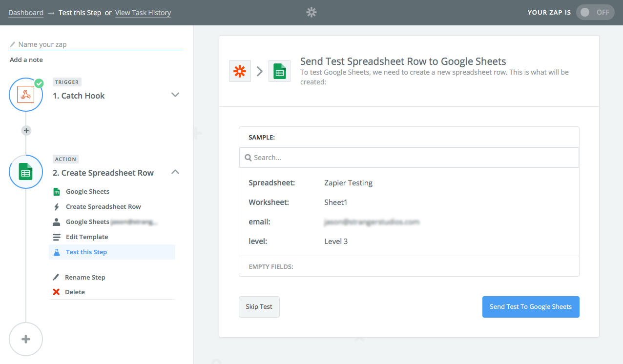Click the magnifier icon in sample search
This screenshot has height=364, width=623.
coord(248,158)
